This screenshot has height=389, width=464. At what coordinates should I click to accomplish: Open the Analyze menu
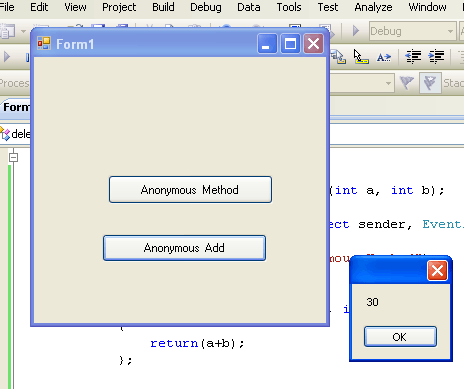click(373, 7)
